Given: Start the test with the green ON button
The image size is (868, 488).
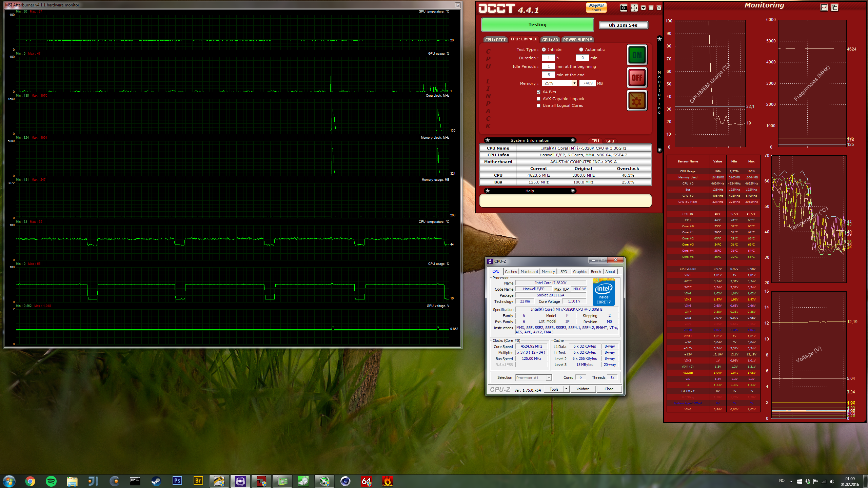Looking at the screenshot, I should (x=637, y=55).
